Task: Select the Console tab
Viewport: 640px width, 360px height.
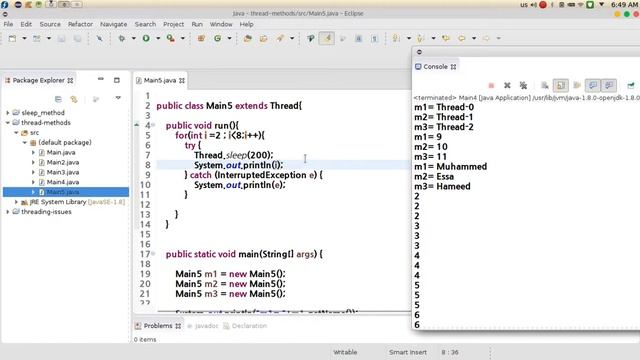Action: click(x=435, y=67)
